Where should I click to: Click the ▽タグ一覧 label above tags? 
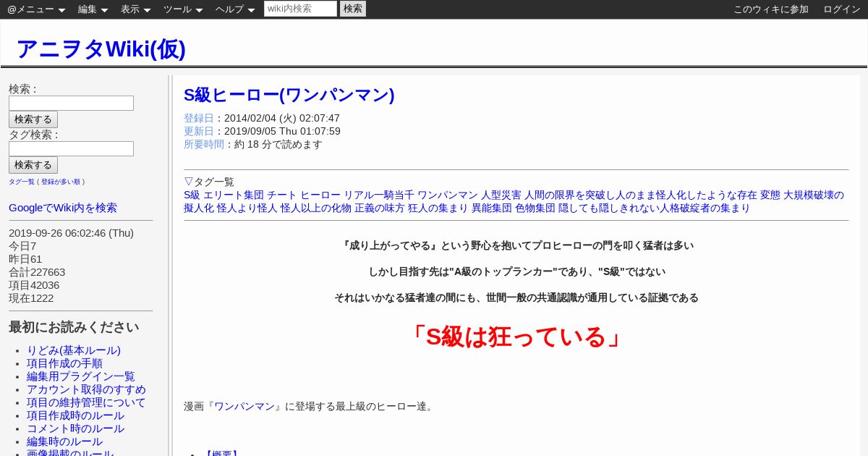click(x=209, y=182)
